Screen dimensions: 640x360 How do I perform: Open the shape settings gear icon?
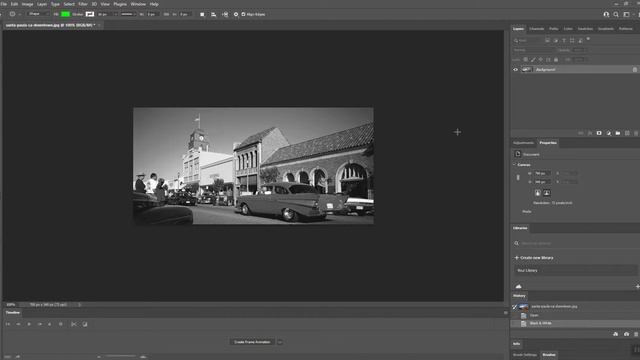[x=236, y=14]
